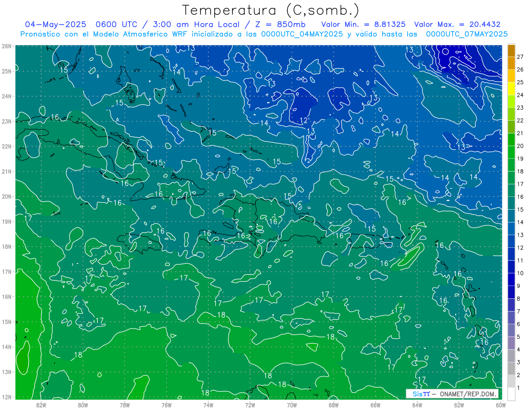Screen dimensions: 532x411
Task: Click the latitude axis label "19N"
Action: click(x=7, y=221)
